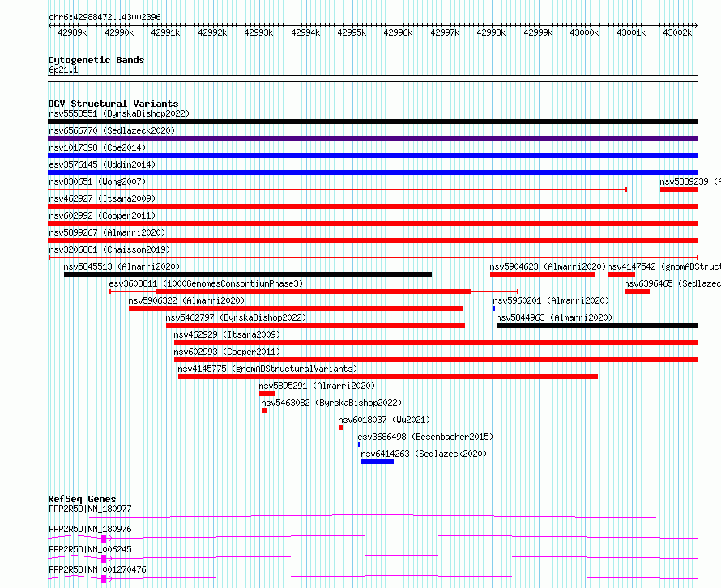721x588 pixels.
Task: Click nsv5960201 (Almarri2020) label
Action: (551, 300)
